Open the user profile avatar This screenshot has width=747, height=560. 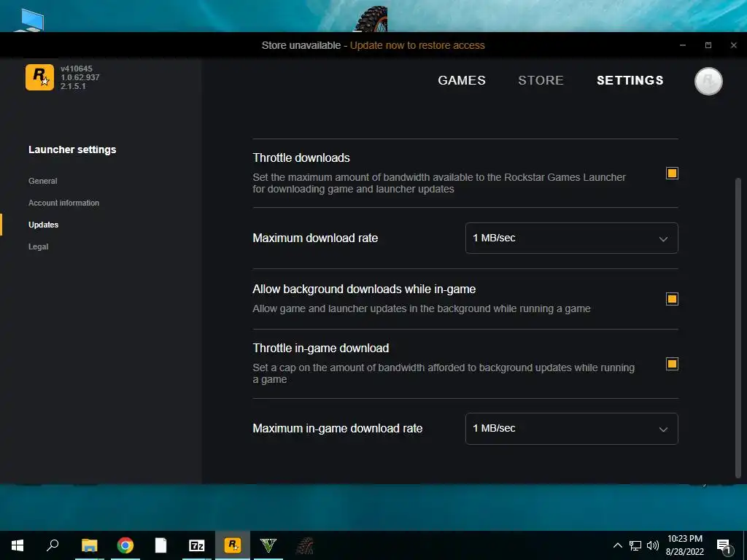[x=708, y=81]
